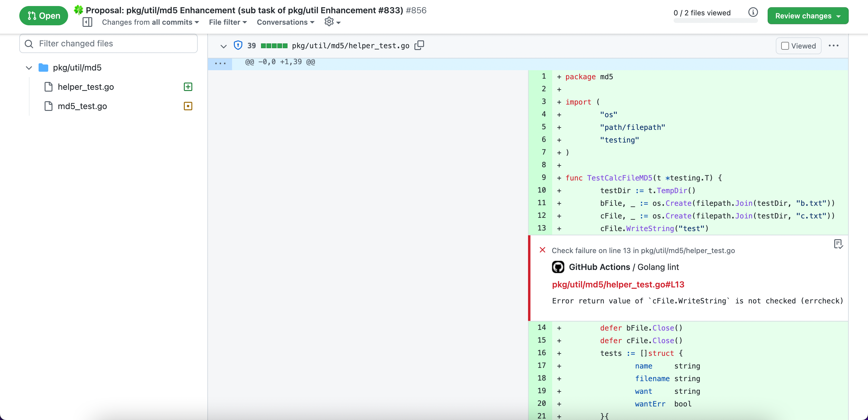The width and height of the screenshot is (868, 420).
Task: Open the diff settings gear menu
Action: click(x=332, y=22)
